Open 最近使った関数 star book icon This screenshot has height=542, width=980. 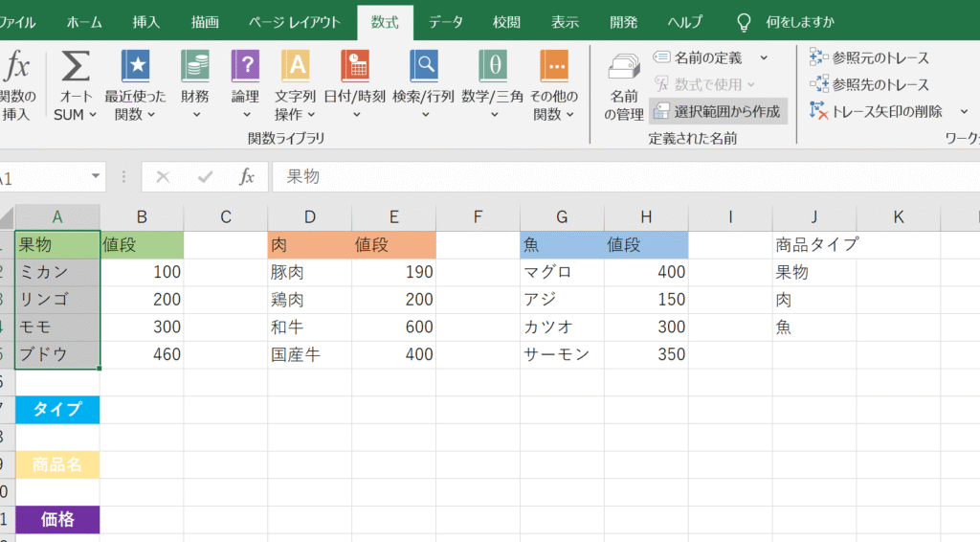135,67
